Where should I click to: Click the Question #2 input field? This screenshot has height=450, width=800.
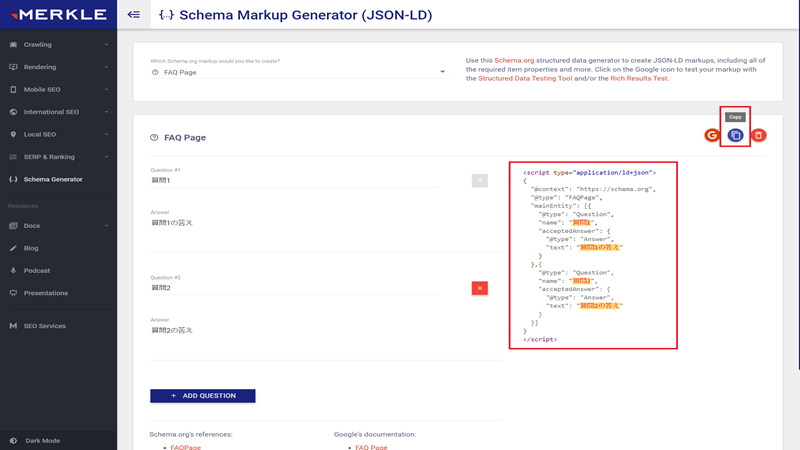tap(295, 288)
